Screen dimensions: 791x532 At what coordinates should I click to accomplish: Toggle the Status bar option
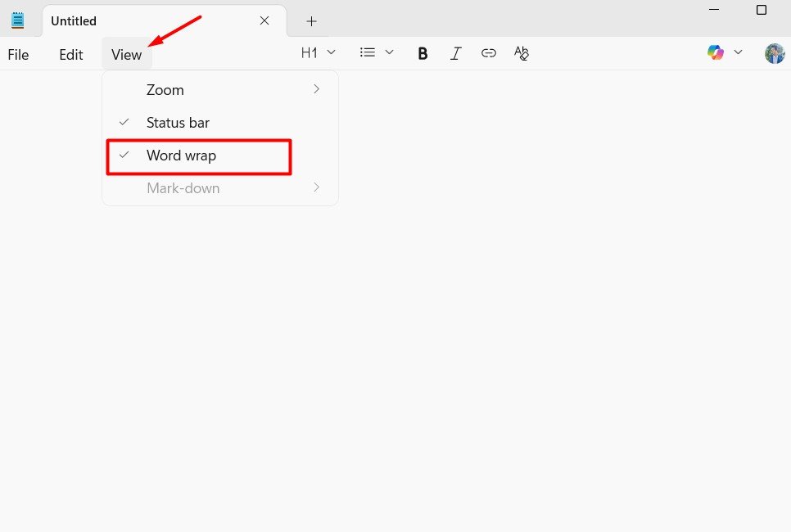click(220, 123)
